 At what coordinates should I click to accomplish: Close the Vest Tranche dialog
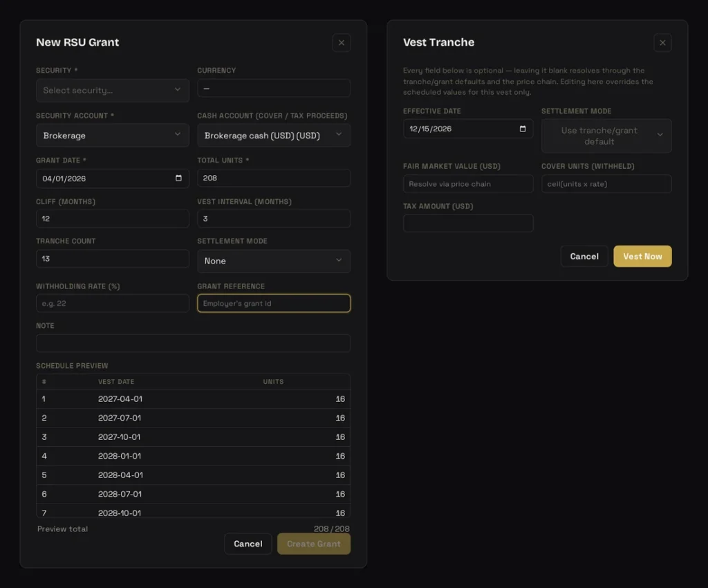click(662, 43)
